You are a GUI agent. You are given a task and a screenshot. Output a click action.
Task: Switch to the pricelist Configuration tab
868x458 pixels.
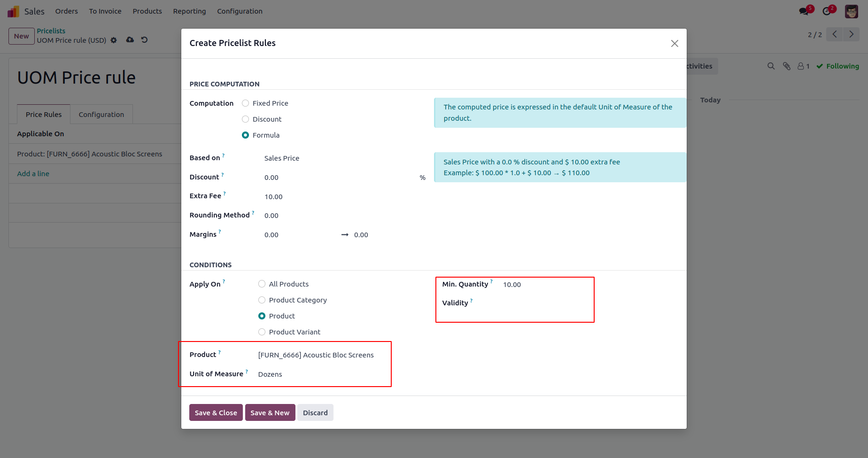pos(101,115)
